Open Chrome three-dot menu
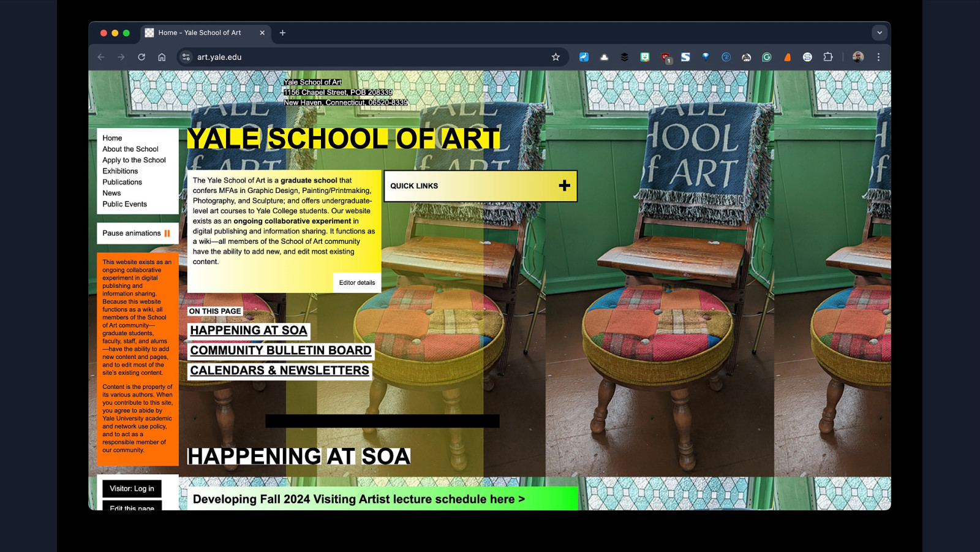This screenshot has height=552, width=980. tap(878, 57)
